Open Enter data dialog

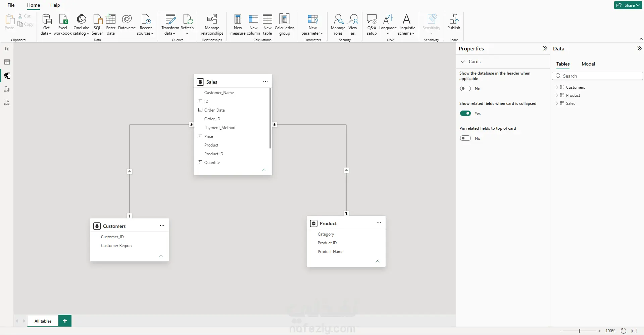111,25
